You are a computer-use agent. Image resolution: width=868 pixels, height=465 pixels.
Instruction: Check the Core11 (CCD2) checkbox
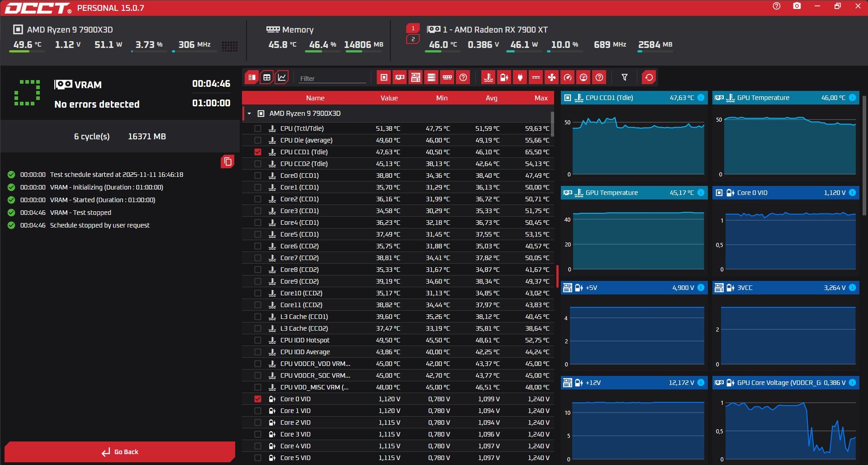pos(258,305)
